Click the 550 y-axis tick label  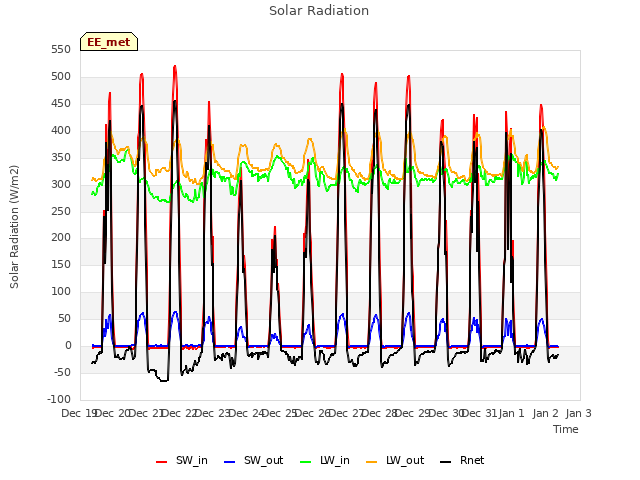click(x=61, y=49)
